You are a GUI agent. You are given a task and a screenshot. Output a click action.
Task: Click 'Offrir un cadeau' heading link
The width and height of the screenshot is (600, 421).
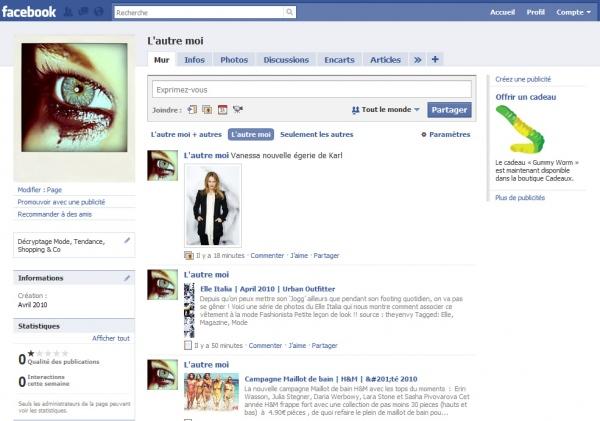pyautogui.click(x=526, y=97)
